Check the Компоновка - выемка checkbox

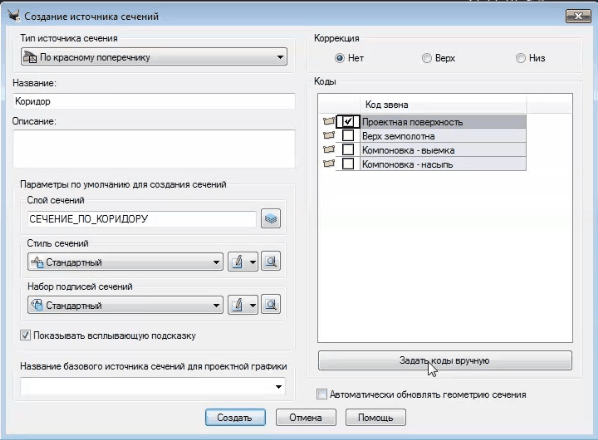tap(348, 149)
